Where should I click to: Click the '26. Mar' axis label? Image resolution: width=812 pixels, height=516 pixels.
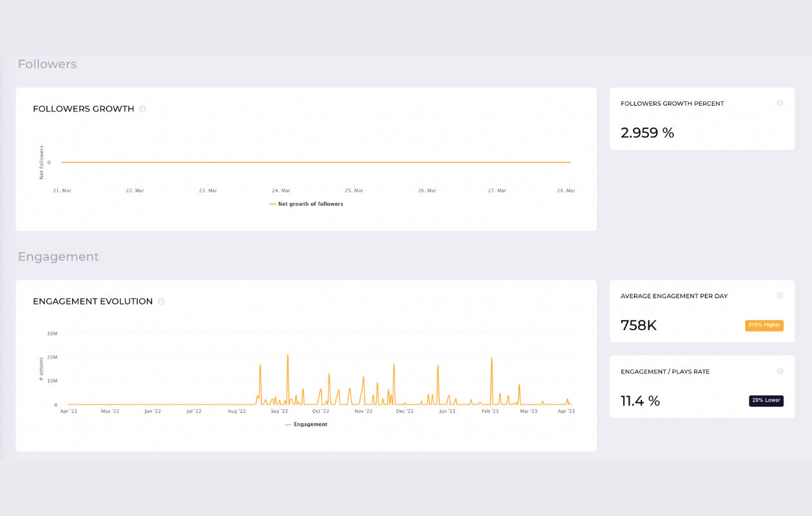(427, 191)
